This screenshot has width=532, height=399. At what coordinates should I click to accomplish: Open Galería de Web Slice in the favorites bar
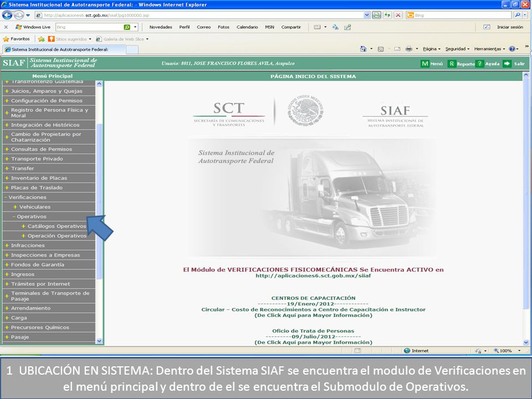click(x=122, y=39)
